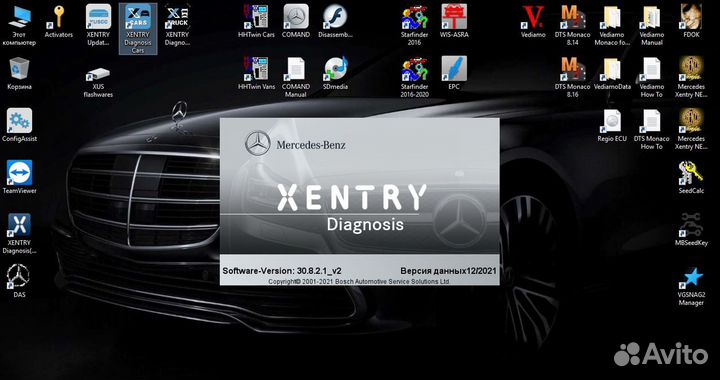Launch TeamViewer shortcut

click(19, 177)
